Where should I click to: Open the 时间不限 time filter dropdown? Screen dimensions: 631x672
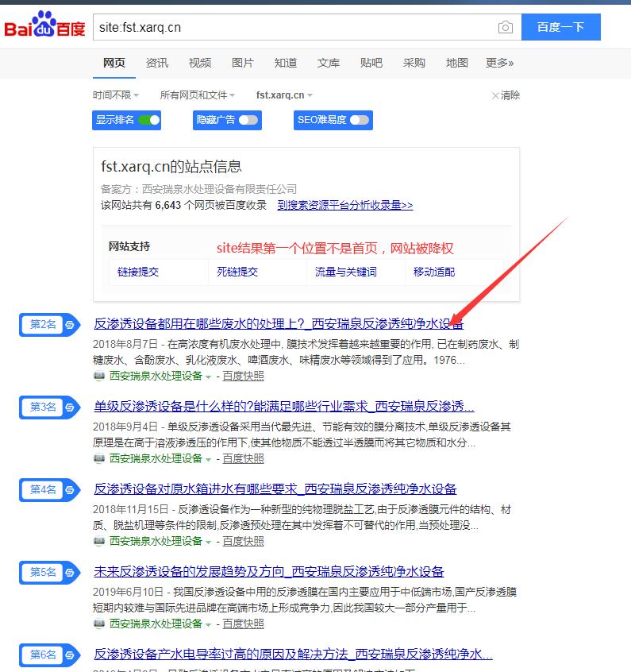116,95
